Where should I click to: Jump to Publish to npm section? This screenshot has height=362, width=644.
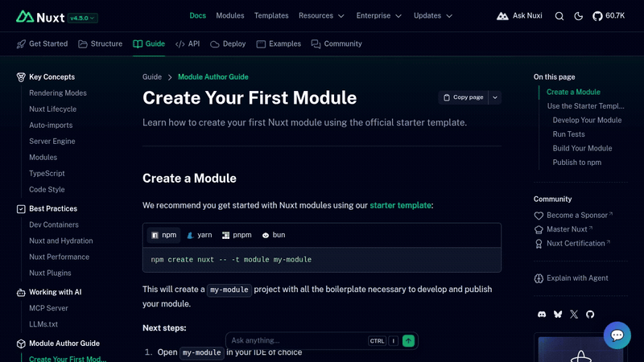576,162
